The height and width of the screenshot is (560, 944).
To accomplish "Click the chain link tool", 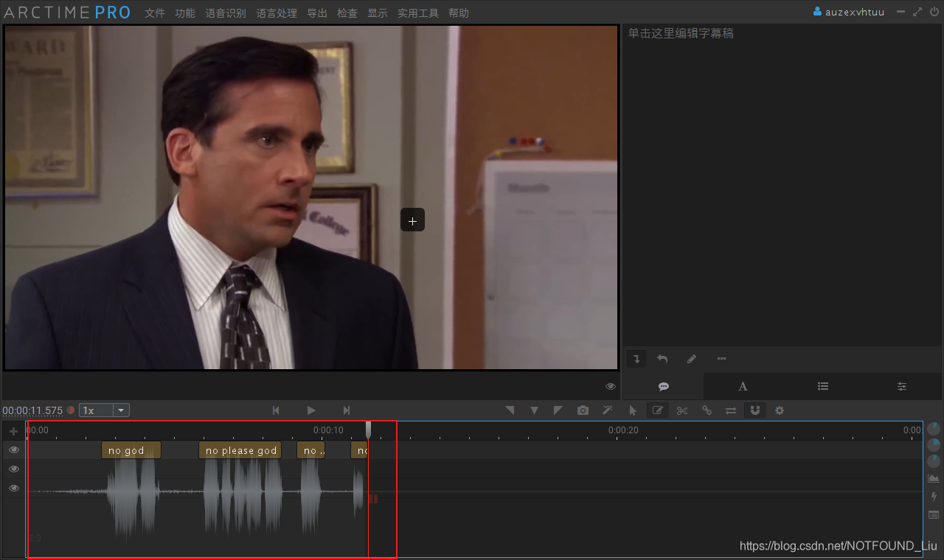I will click(x=707, y=410).
